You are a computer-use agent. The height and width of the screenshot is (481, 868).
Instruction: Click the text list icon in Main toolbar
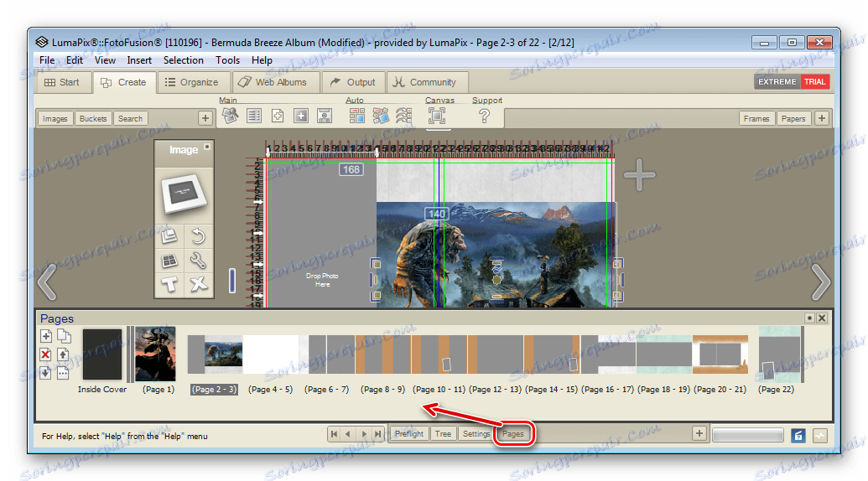254,116
